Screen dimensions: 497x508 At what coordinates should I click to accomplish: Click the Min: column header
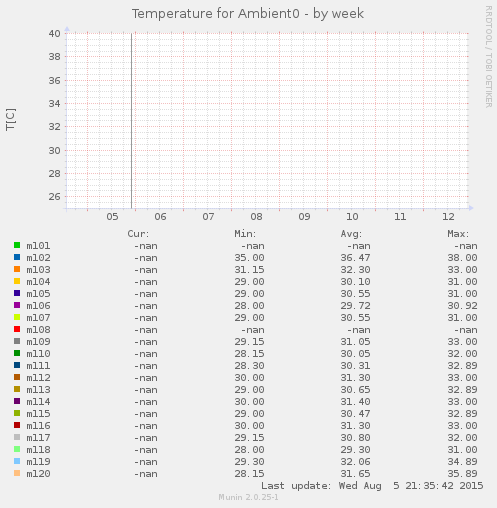(245, 234)
